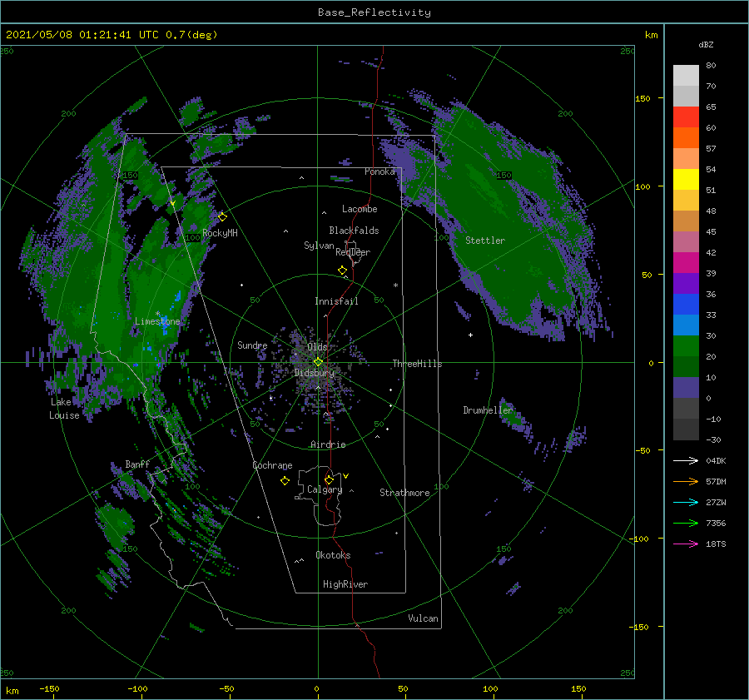Click the Cochrane label
Screen dimensions: 749x700
tap(272, 465)
